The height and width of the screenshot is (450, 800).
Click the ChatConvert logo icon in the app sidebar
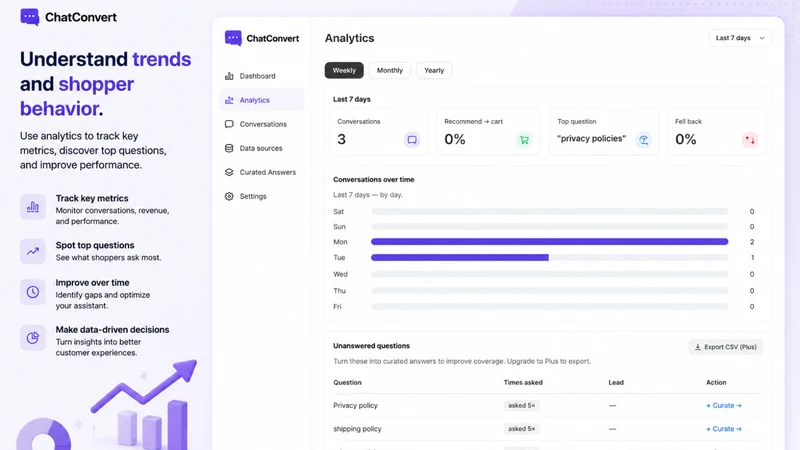tap(233, 38)
